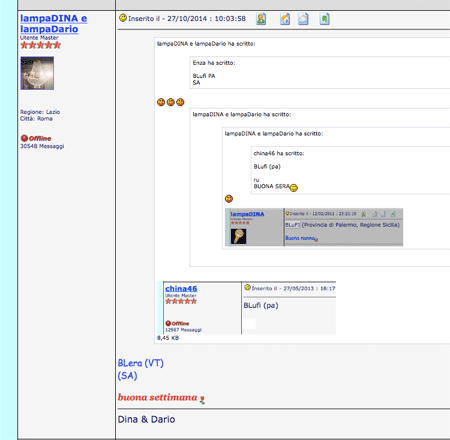The image size is (450, 440).
Task: Click the china46 BLufi (pa) attached image
Action: click(x=246, y=308)
